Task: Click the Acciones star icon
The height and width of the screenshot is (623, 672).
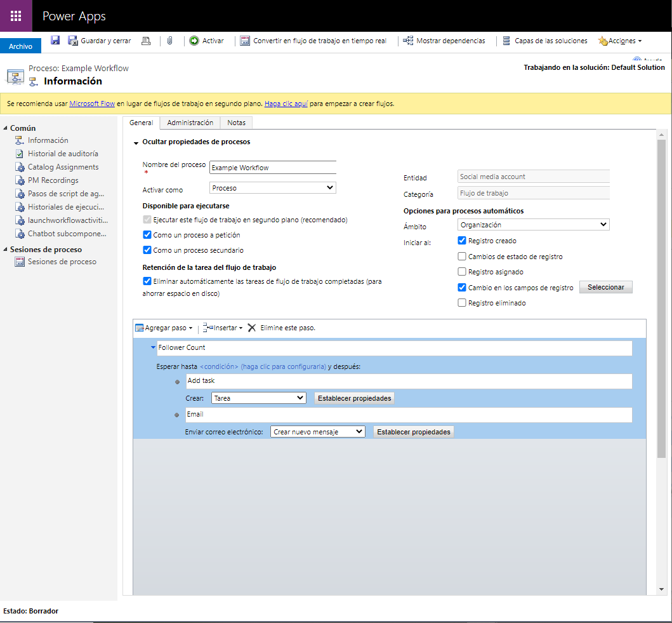Action: (x=603, y=41)
